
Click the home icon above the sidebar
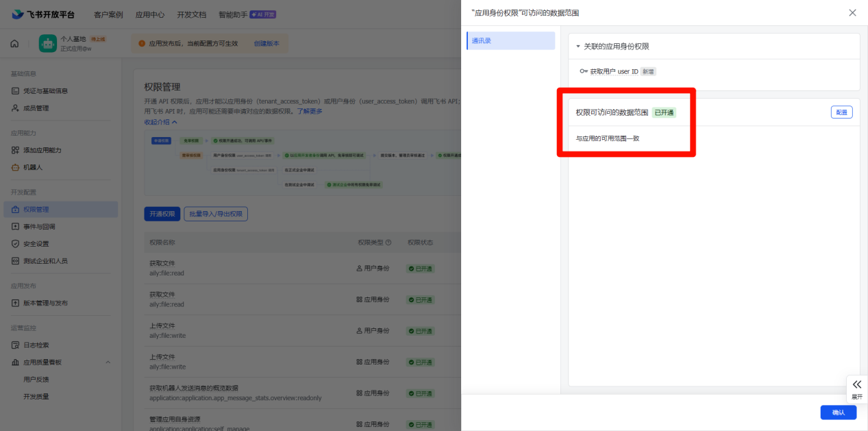13,42
